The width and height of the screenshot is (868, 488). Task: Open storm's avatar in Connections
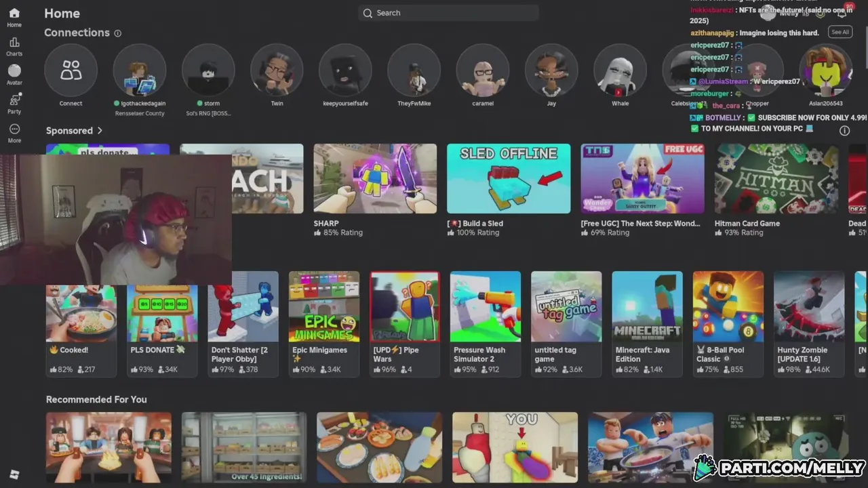(208, 70)
